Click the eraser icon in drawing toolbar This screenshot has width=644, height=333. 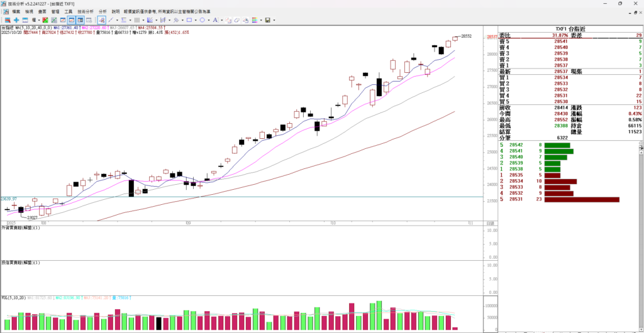(236, 20)
